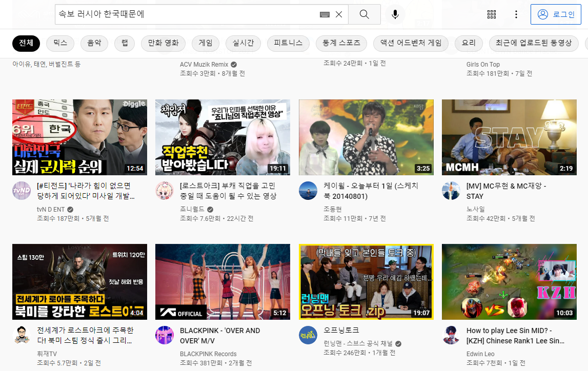
Task: Select the 음악 category chip
Action: 94,43
